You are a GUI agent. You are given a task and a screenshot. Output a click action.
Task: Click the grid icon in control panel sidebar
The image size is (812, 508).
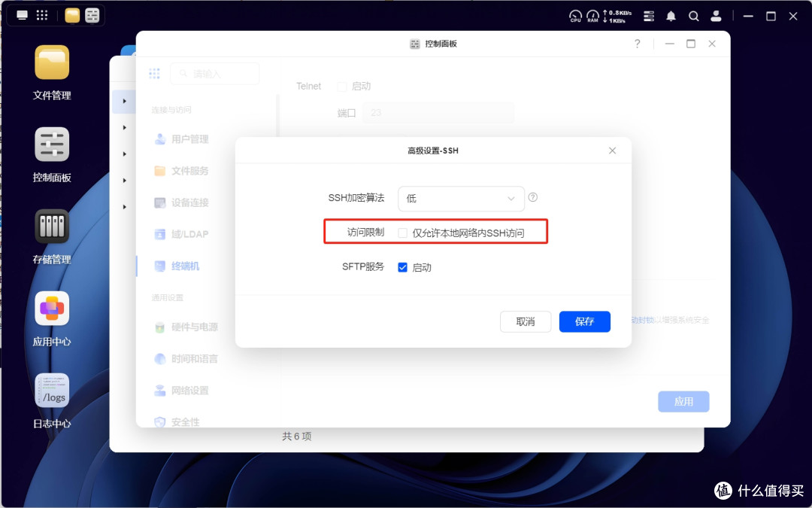coord(154,74)
